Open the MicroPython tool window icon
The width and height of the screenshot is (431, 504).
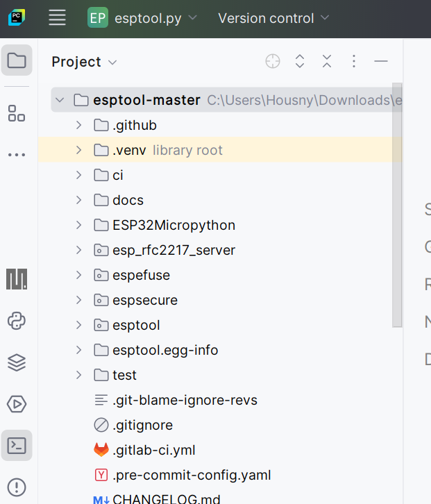[x=17, y=279]
